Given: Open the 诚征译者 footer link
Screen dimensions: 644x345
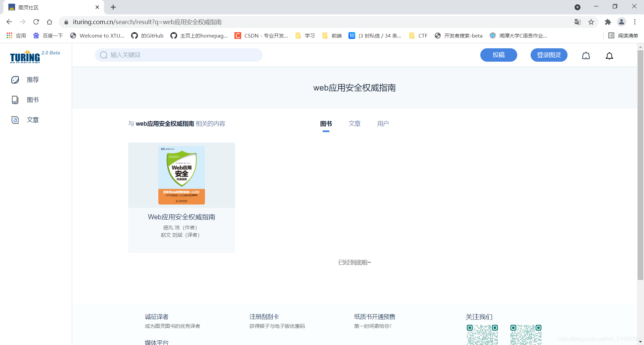Looking at the screenshot, I should pos(157,317).
